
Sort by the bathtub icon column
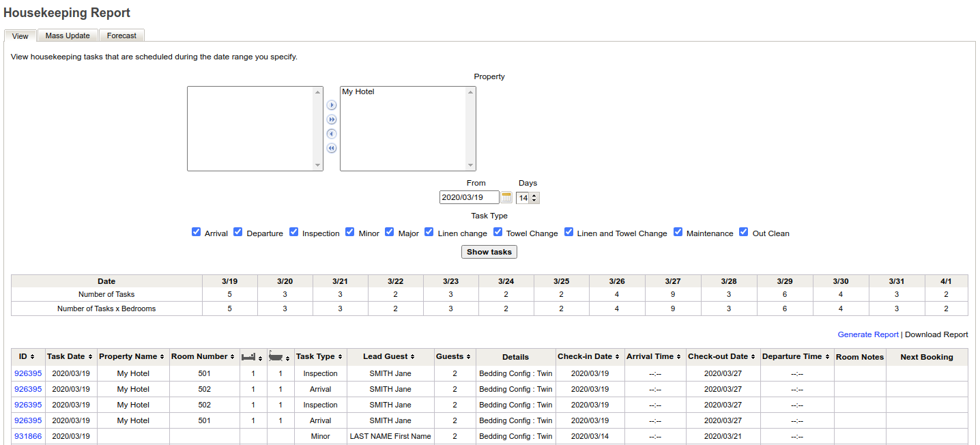(279, 357)
